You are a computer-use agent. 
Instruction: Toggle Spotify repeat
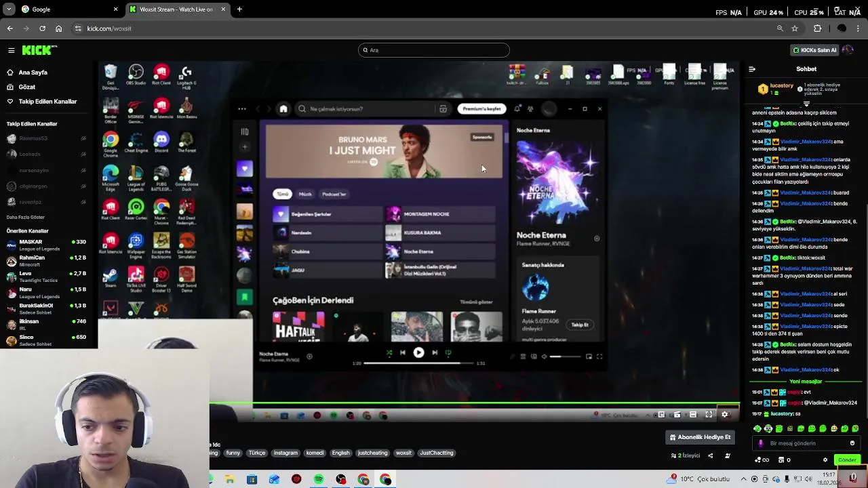pos(448,352)
